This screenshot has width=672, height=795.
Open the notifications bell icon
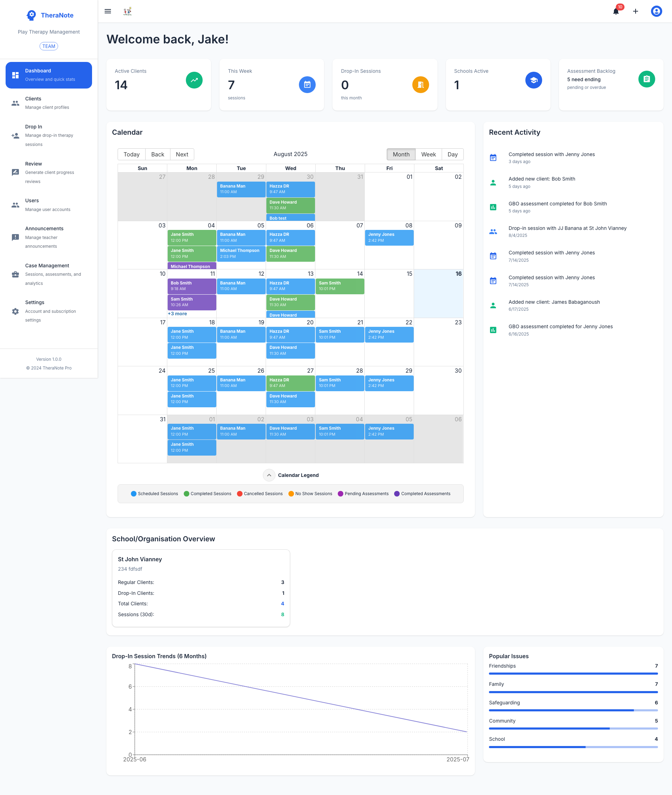[x=616, y=12]
